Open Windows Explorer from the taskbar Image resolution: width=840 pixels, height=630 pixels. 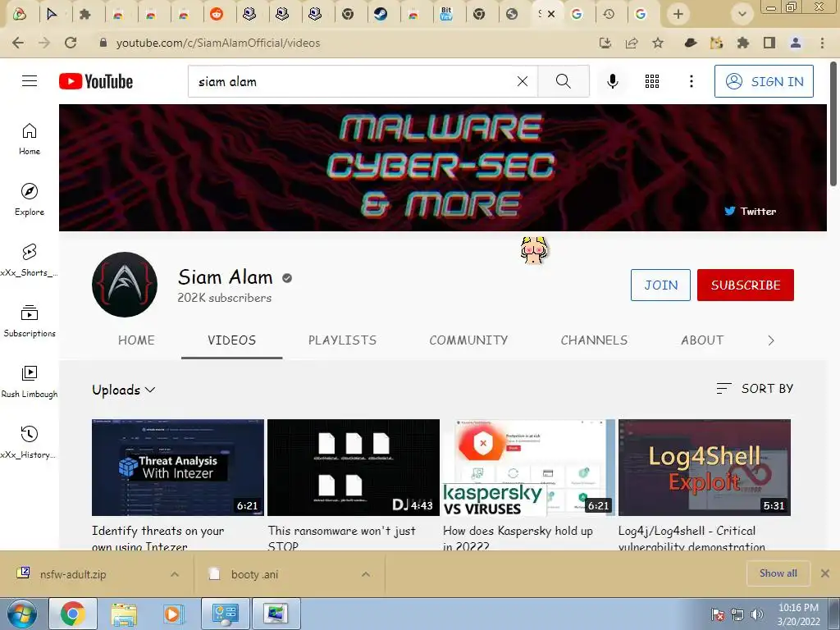(124, 614)
